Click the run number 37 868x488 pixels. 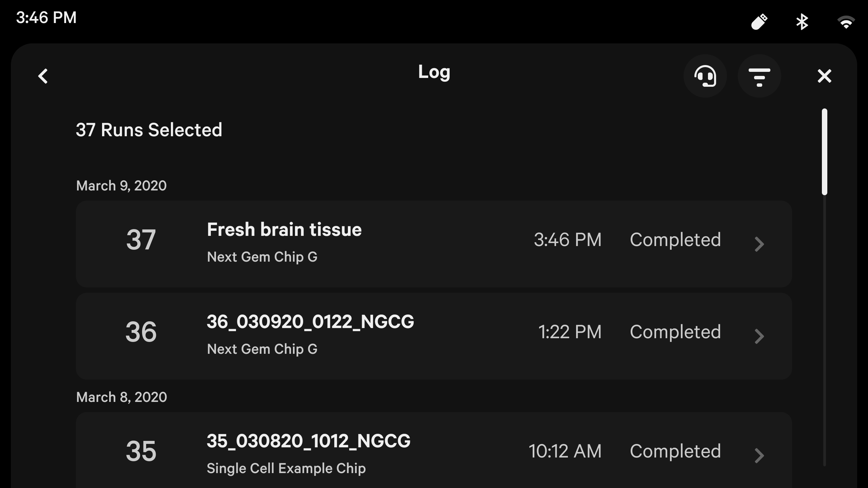pyautogui.click(x=141, y=240)
